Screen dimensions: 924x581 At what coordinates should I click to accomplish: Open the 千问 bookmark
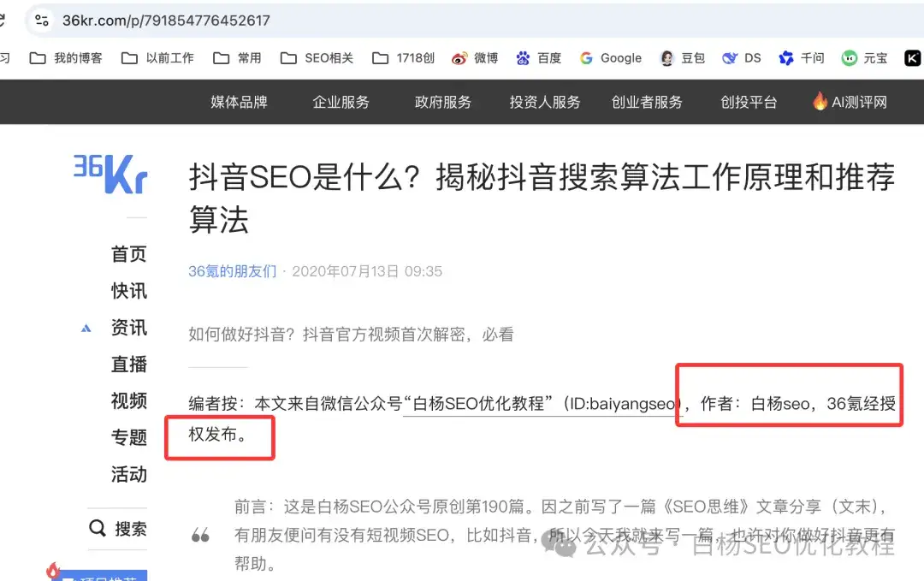click(802, 57)
